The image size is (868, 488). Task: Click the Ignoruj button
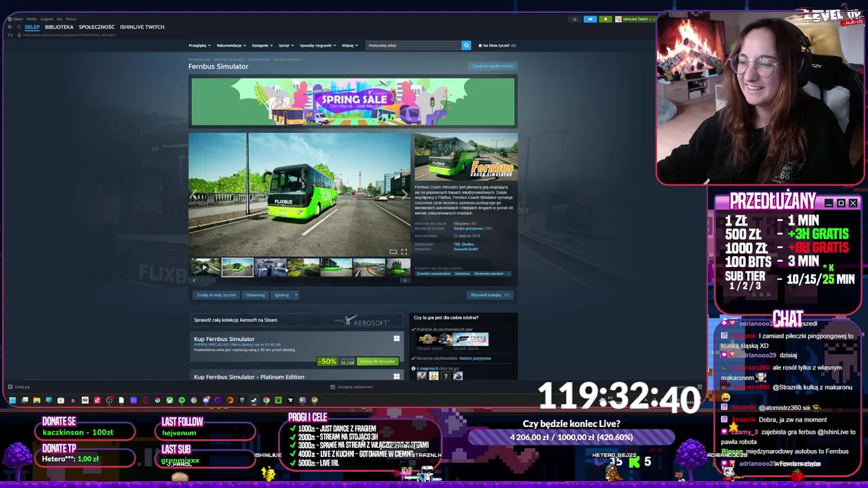281,295
